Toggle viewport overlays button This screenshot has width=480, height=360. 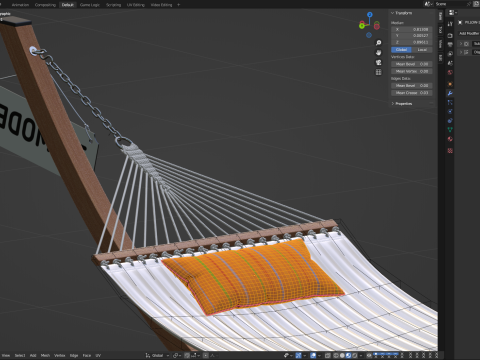313,355
